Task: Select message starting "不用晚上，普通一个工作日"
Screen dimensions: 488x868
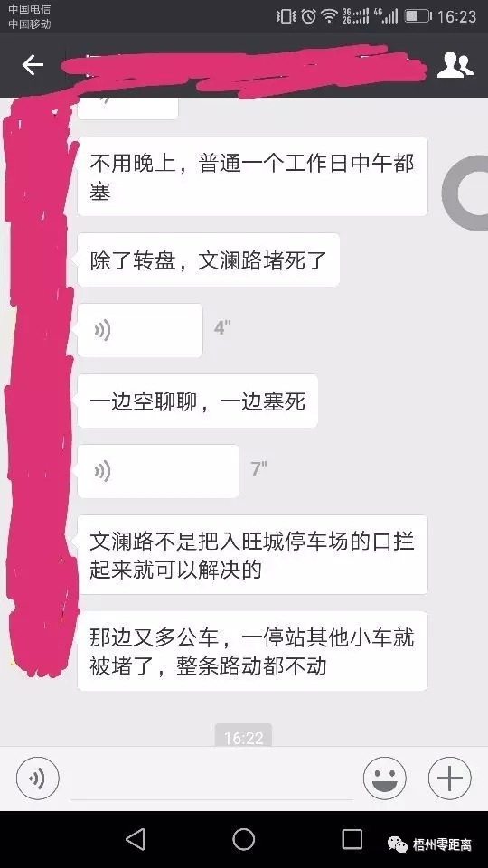Action: click(x=252, y=176)
